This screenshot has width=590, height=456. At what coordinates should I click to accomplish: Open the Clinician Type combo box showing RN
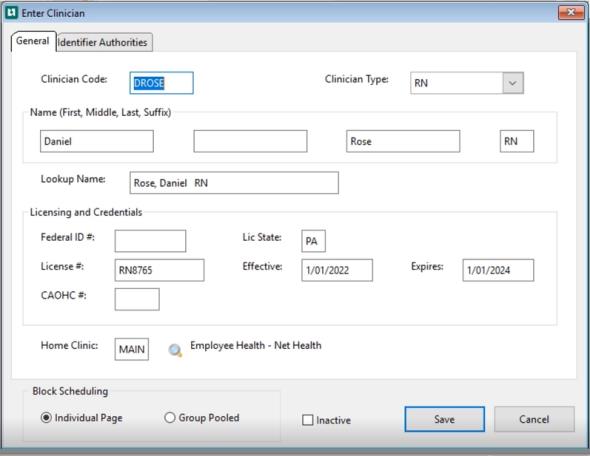pyautogui.click(x=467, y=83)
